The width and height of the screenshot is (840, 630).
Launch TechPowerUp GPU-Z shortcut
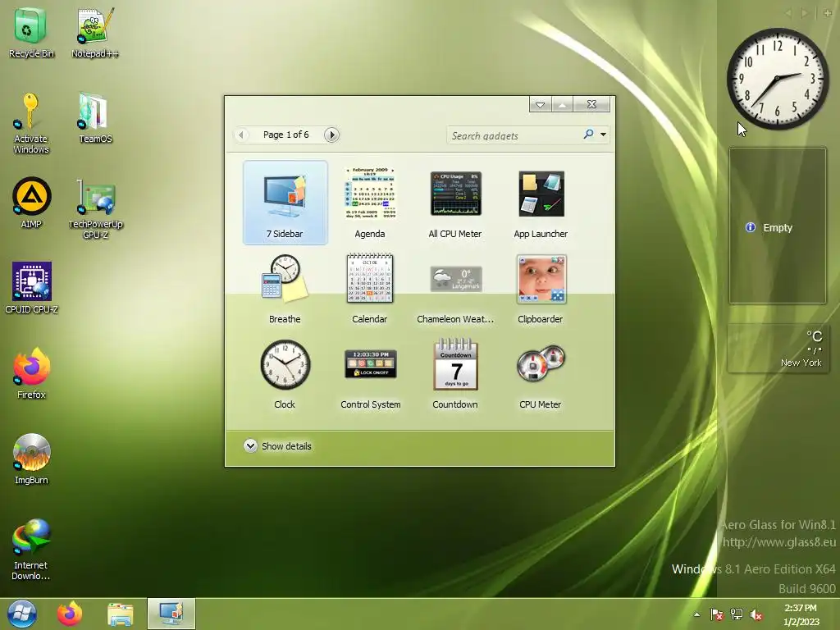[95, 209]
